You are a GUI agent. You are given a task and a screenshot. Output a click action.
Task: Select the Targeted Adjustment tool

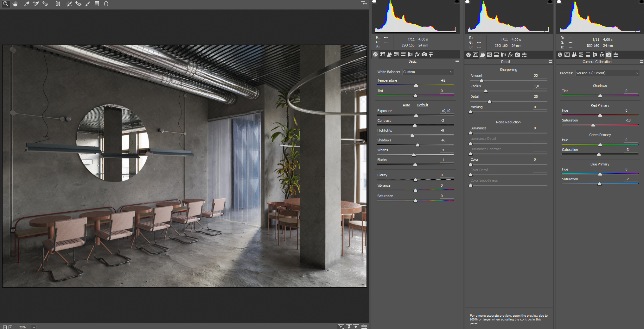[x=45, y=4]
